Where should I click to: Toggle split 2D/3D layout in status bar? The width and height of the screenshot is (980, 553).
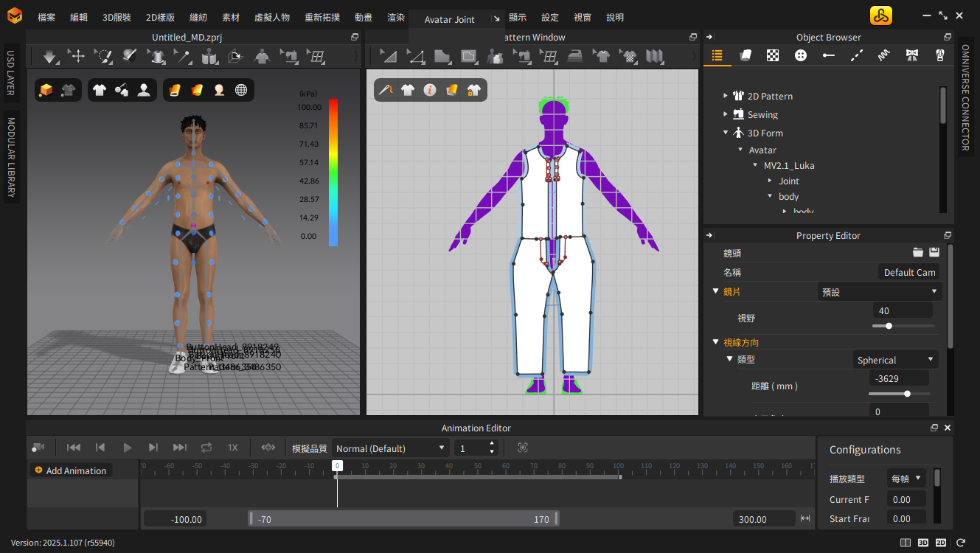pyautogui.click(x=906, y=543)
